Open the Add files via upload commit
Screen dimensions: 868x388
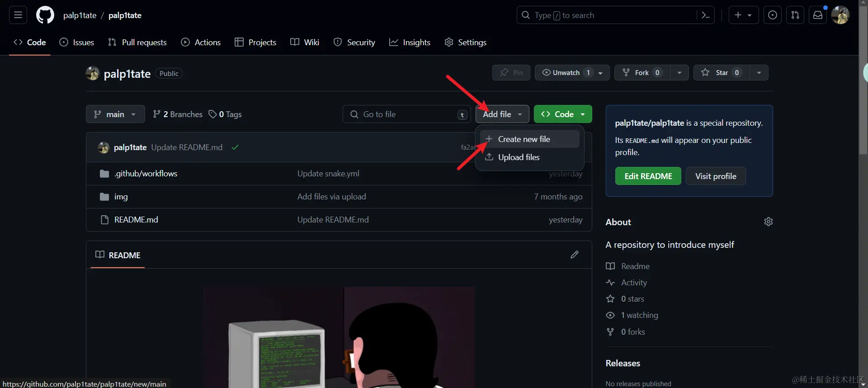331,197
